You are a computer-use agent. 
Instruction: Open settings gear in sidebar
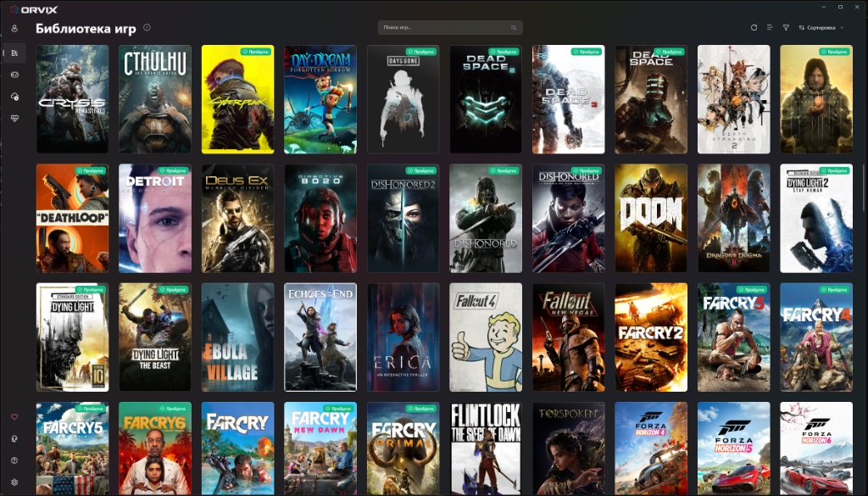point(14,482)
